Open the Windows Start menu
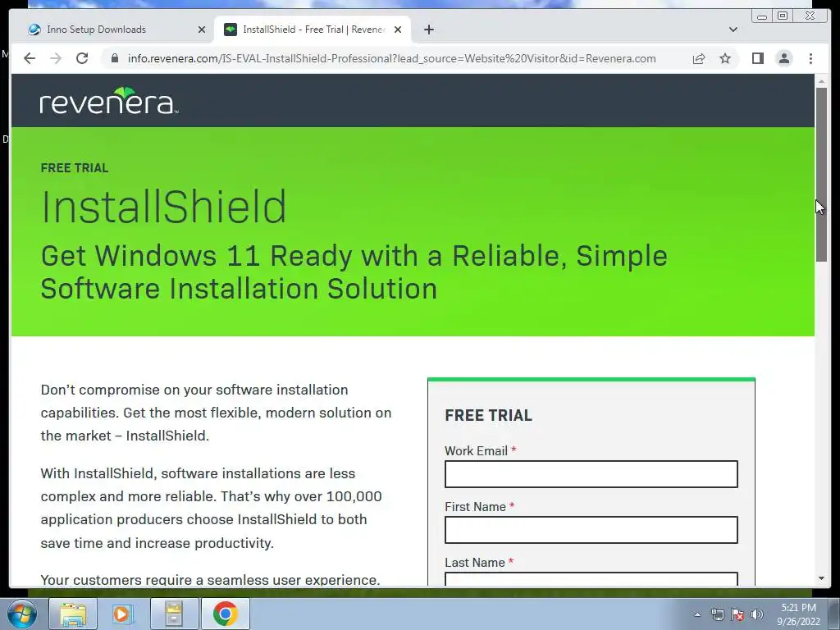 click(22, 614)
